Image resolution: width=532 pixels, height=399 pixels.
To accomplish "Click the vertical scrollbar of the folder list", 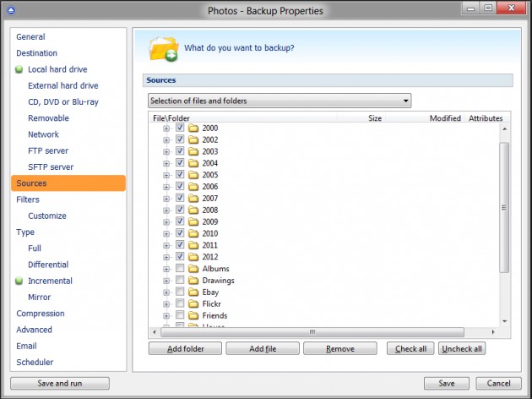I will (x=504, y=207).
